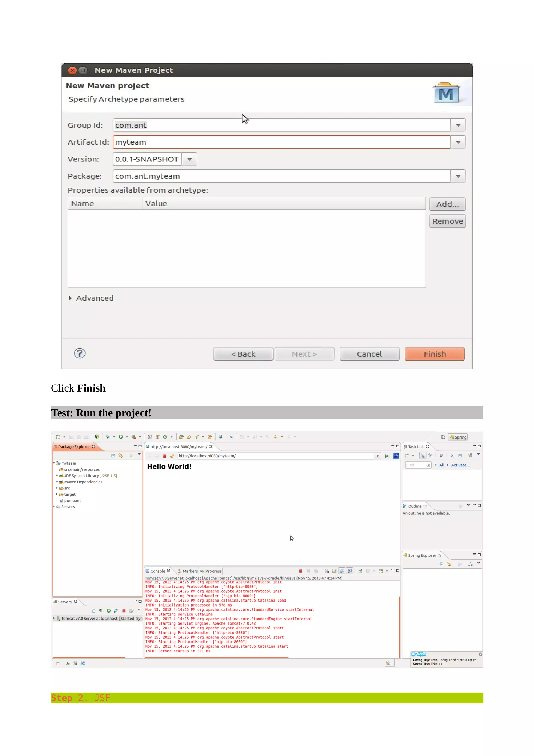This screenshot has height=756, width=534.
Task: Toggle Show Console on standard out change
Action: (x=342, y=571)
